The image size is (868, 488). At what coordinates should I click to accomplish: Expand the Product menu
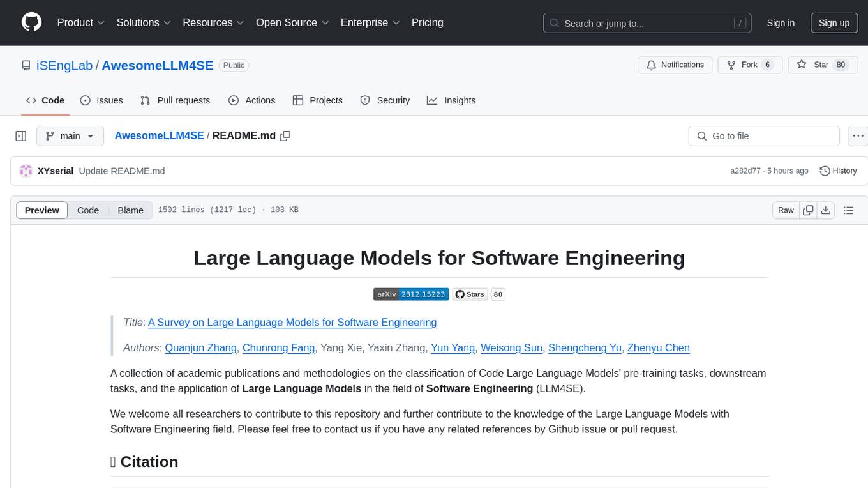pyautogui.click(x=81, y=22)
